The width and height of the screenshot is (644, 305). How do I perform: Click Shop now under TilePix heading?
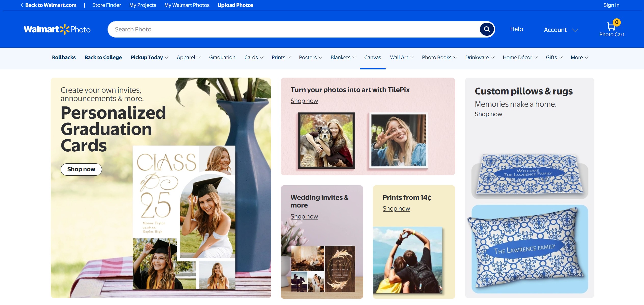pyautogui.click(x=304, y=101)
